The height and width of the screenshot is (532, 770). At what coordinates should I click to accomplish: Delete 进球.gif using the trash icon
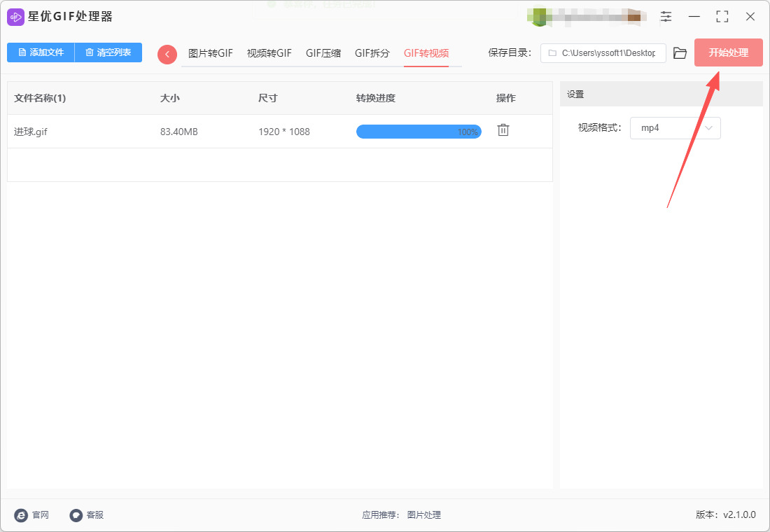[503, 131]
